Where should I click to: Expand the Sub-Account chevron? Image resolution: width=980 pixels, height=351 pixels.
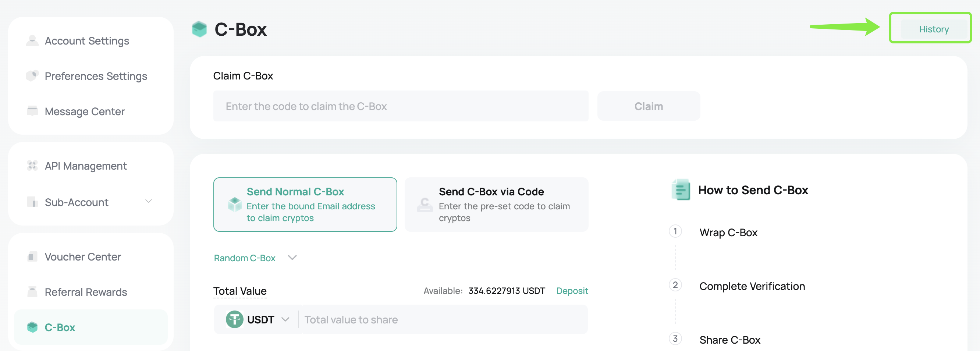(x=149, y=201)
